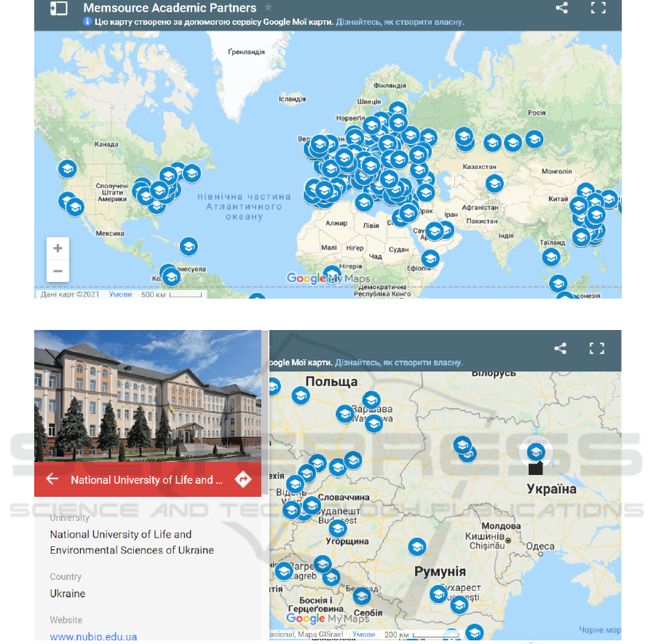Screen dimensions: 656x644
Task: Click back arrow in university panel
Action: [x=52, y=479]
